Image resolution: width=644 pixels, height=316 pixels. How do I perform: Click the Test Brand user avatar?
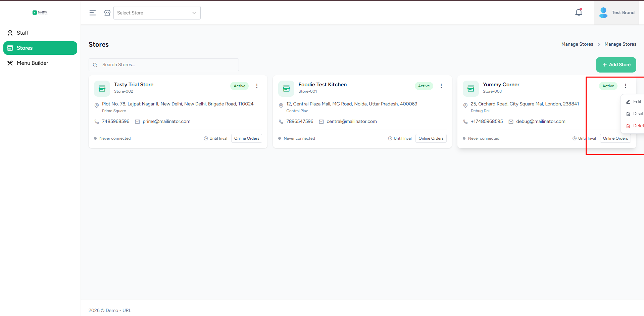[603, 13]
